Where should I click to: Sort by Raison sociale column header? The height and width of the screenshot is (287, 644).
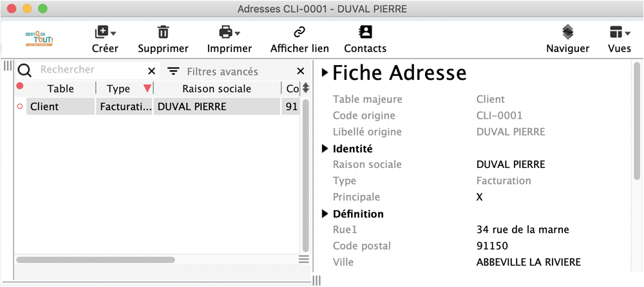(x=217, y=89)
